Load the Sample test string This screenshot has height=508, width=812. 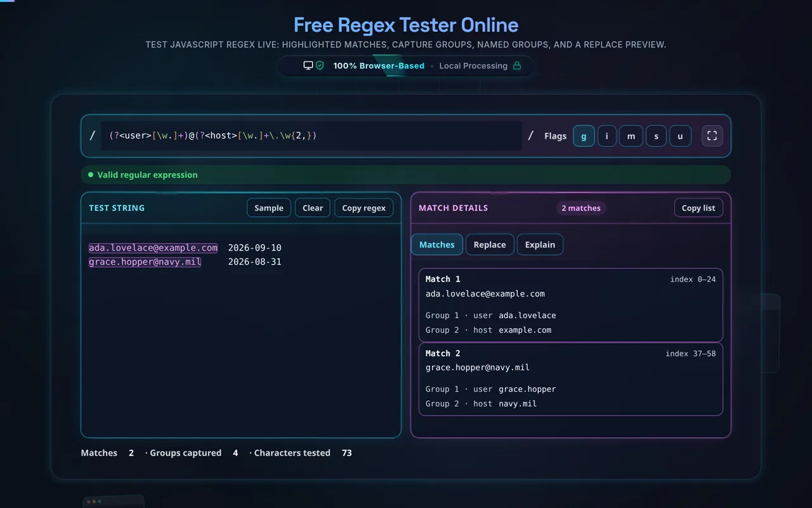(269, 208)
